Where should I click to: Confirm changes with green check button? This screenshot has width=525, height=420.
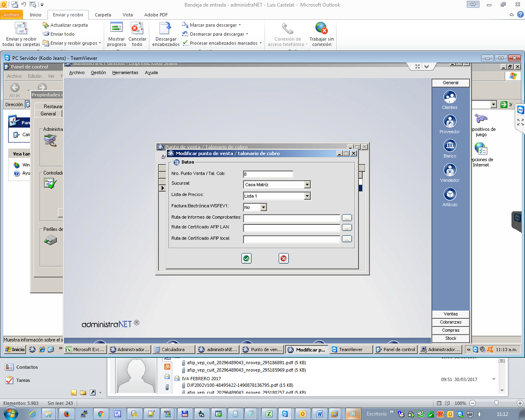[x=246, y=258]
